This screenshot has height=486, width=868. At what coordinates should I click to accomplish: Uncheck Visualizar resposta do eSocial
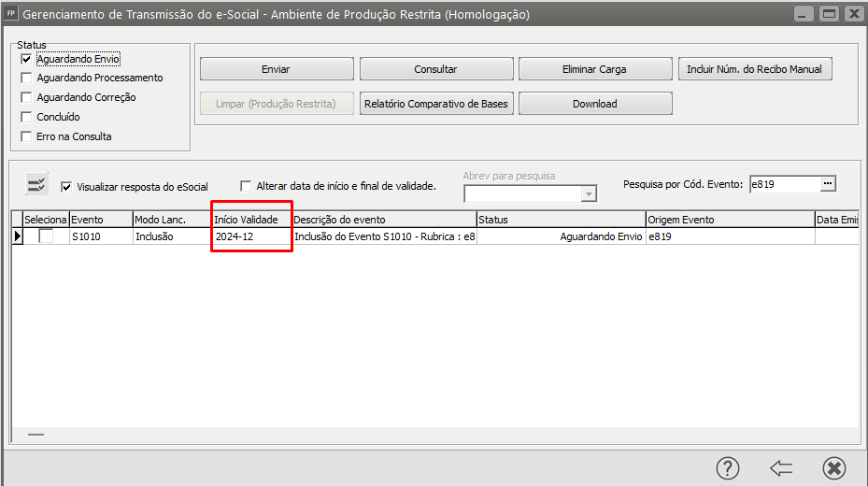tap(66, 186)
